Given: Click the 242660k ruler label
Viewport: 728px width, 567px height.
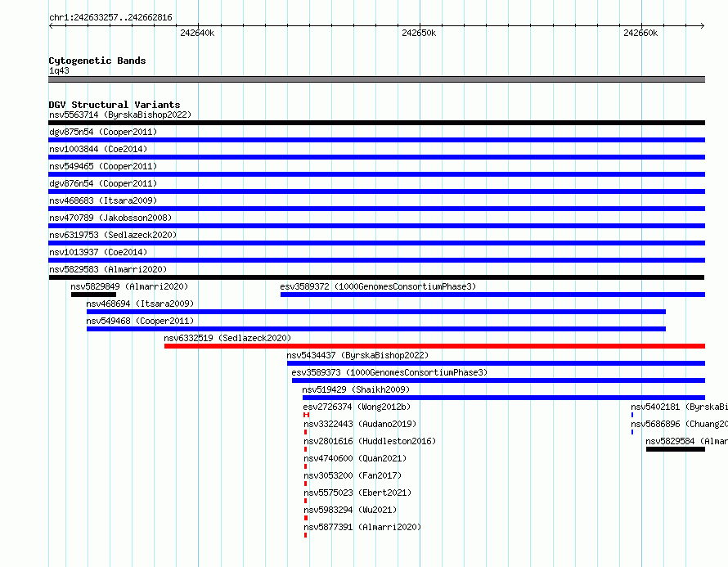Looking at the screenshot, I should 640,33.
